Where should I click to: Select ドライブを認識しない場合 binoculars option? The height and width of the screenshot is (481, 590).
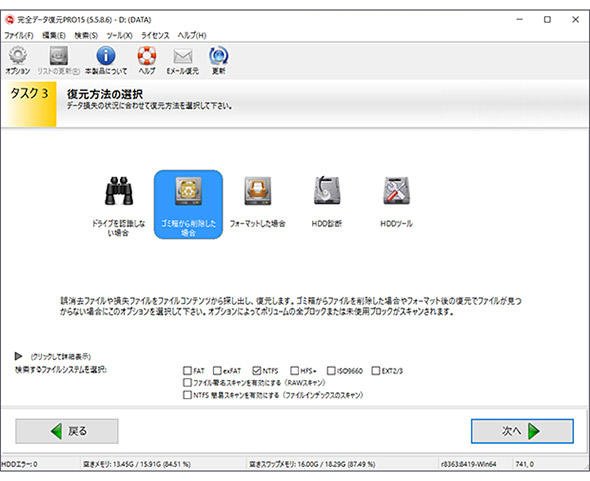(119, 205)
